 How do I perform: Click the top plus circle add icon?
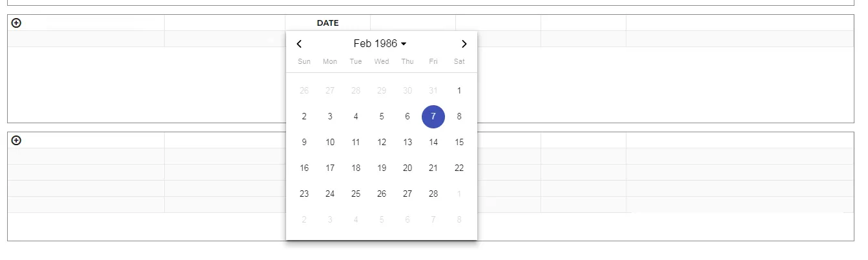click(17, 23)
